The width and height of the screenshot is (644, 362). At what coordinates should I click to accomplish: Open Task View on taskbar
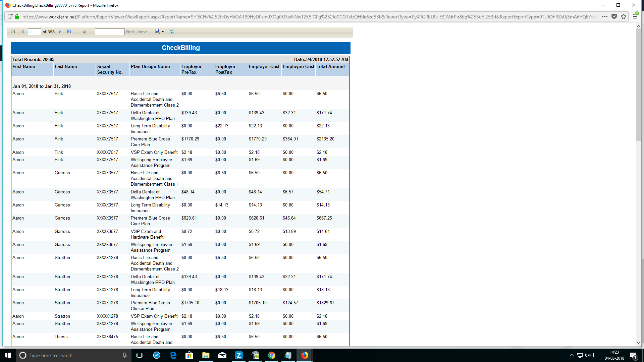140,355
